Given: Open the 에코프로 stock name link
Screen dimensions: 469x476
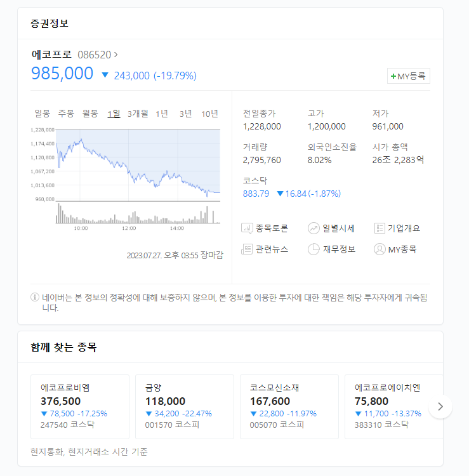Looking at the screenshot, I should (51, 55).
